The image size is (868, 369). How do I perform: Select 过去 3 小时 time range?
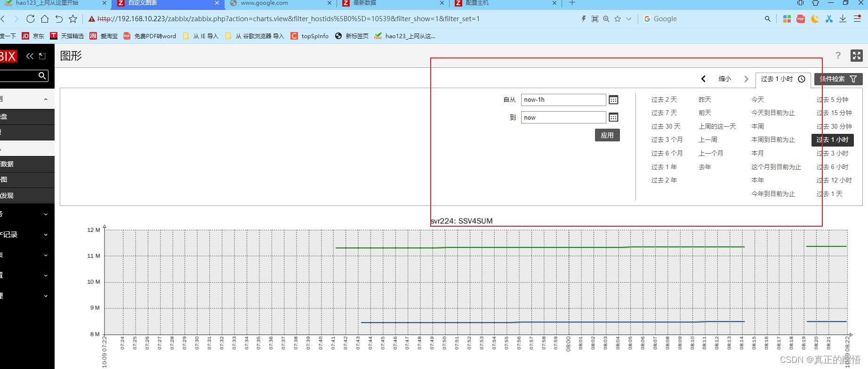(x=833, y=153)
